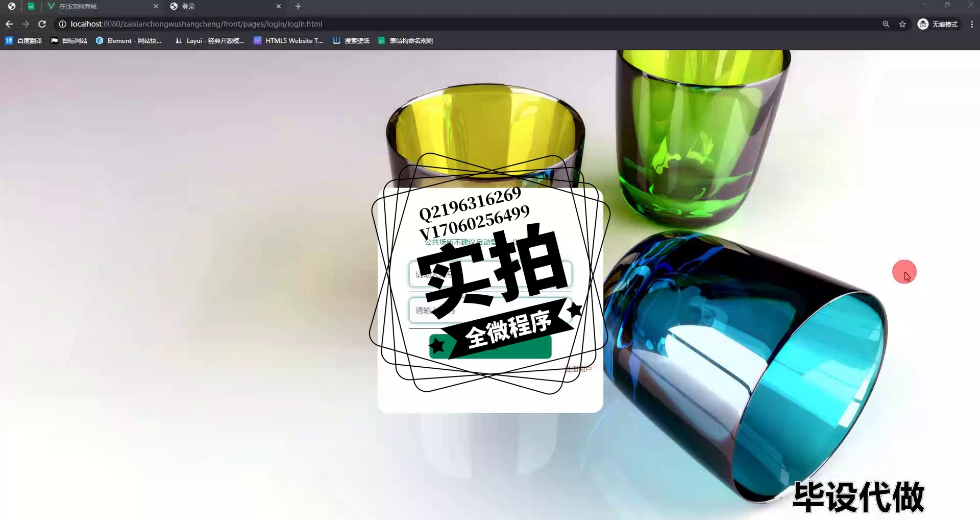Open the 图标网站 bookmark
The height and width of the screenshot is (520, 980).
[x=69, y=40]
